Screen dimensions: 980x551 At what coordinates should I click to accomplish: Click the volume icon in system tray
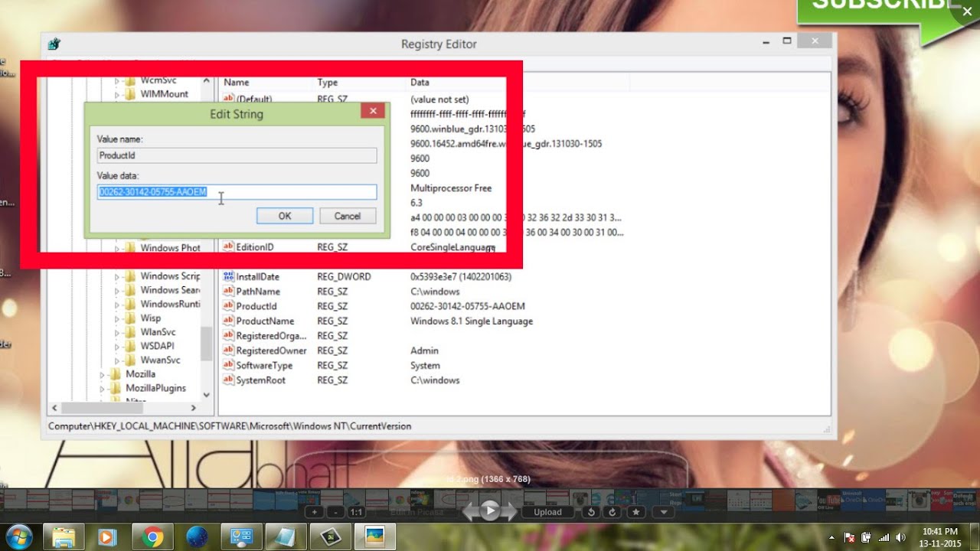click(900, 537)
